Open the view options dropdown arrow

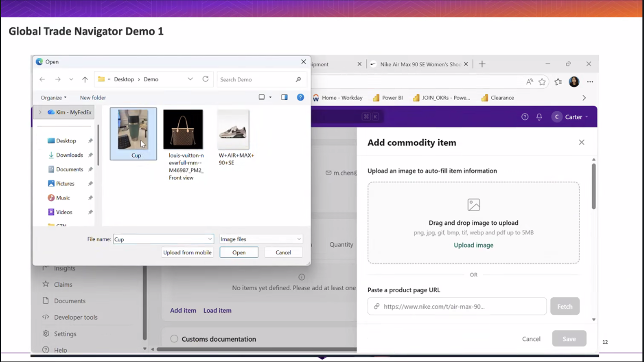point(270,97)
